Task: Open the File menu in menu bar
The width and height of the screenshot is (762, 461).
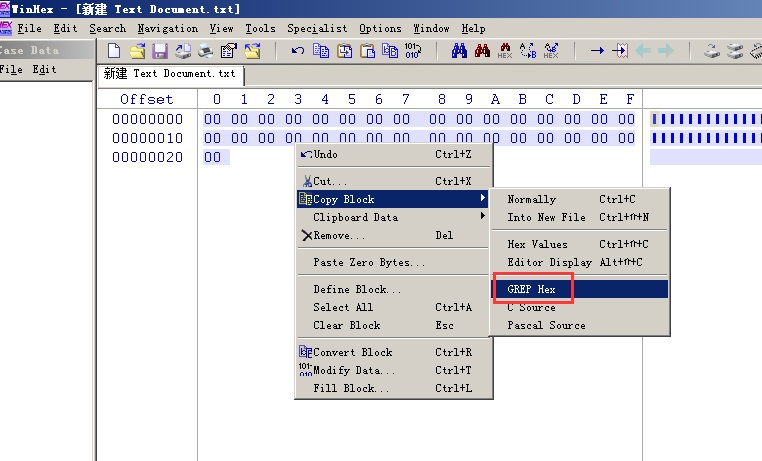Action: [30, 29]
